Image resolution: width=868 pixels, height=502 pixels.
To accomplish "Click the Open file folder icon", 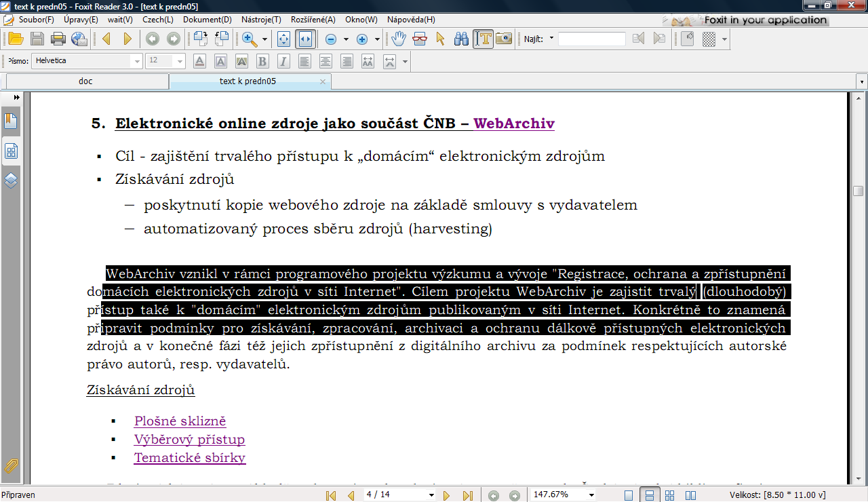I will click(16, 39).
